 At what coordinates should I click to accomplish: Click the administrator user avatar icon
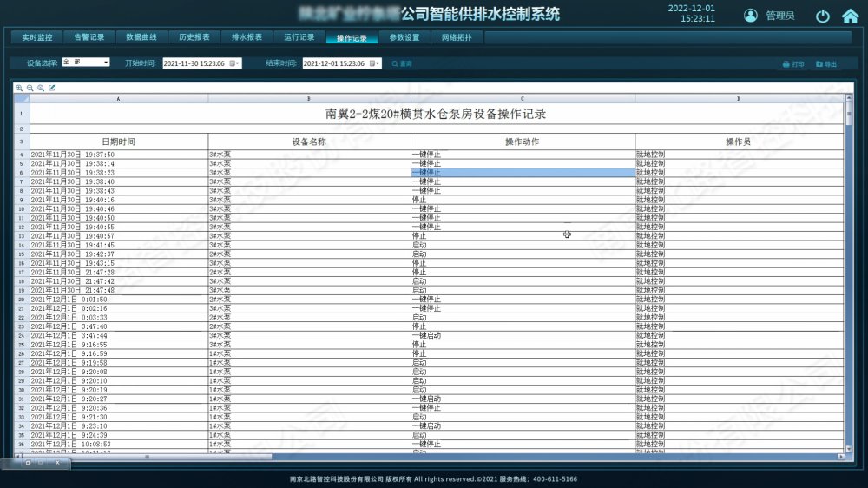coord(751,16)
